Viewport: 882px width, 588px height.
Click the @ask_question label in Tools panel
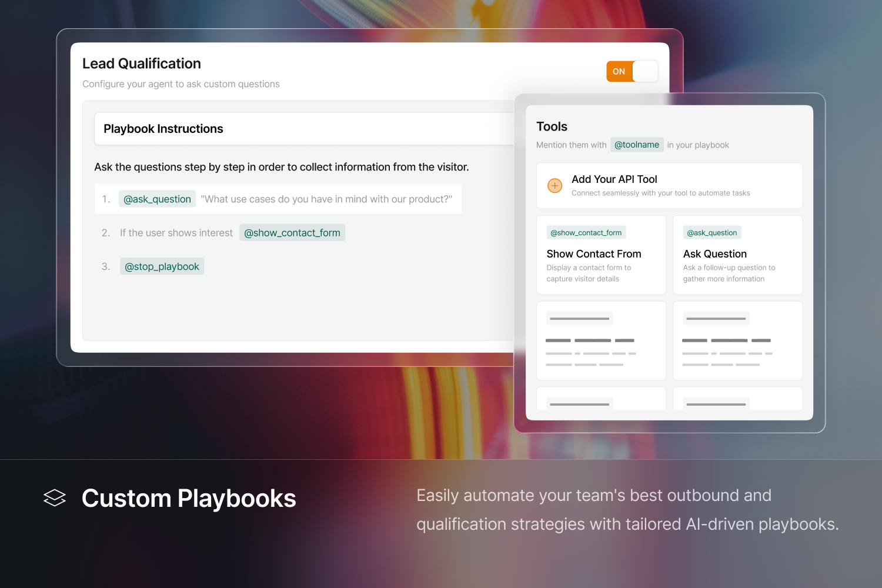click(x=712, y=233)
